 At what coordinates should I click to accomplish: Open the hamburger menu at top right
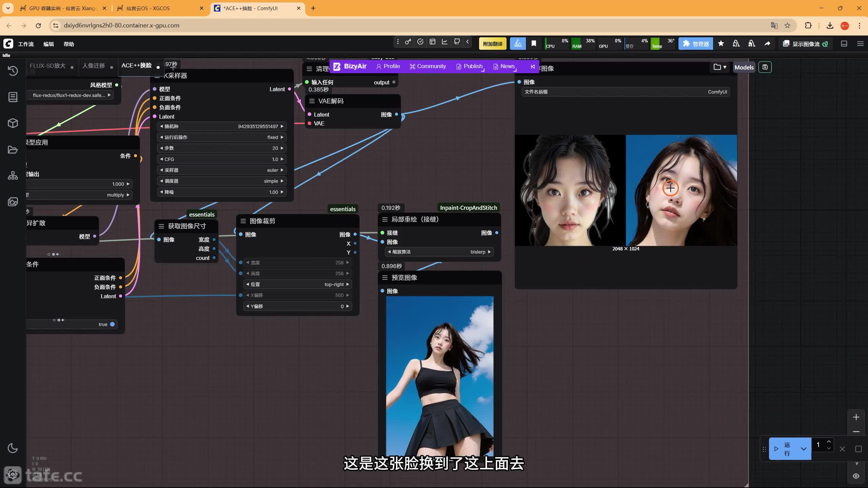coord(860,44)
